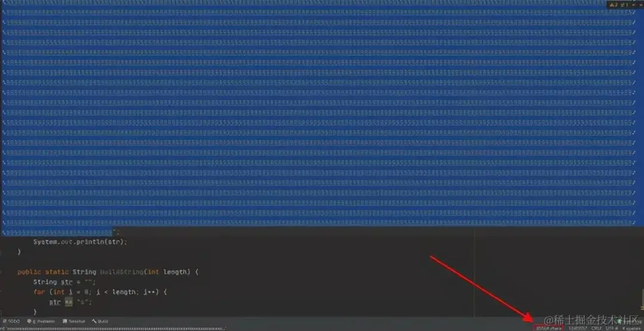Go to next highlighted problem arrow
This screenshot has height=331, width=644.
pyautogui.click(x=640, y=5)
